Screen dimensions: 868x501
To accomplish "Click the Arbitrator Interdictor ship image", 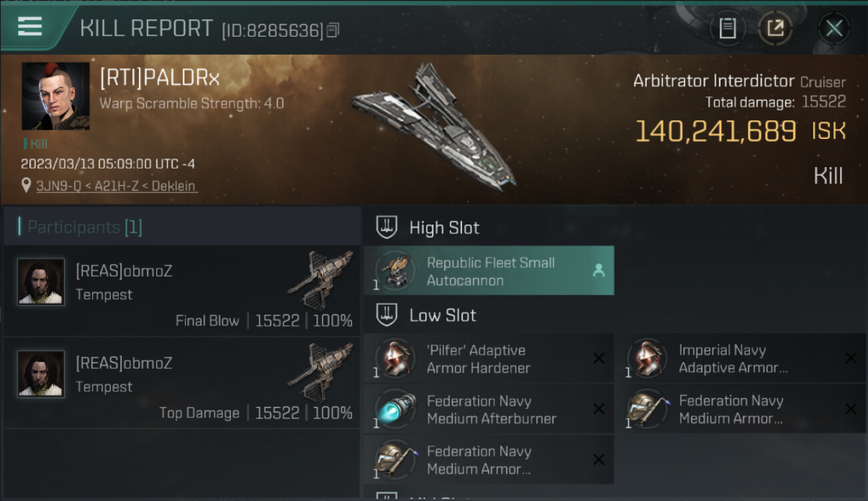I will [434, 127].
